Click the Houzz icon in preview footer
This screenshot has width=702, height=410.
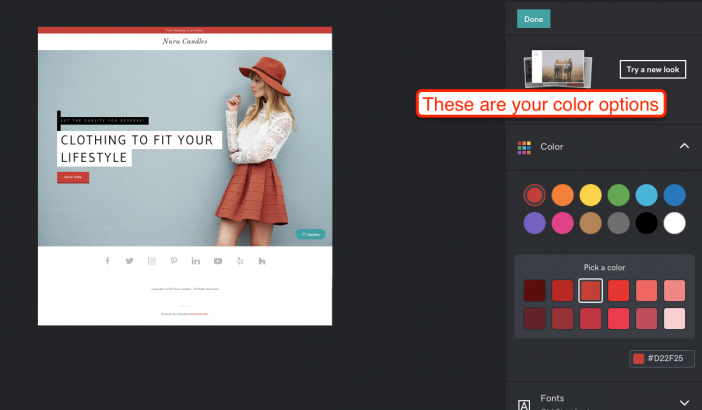click(262, 261)
